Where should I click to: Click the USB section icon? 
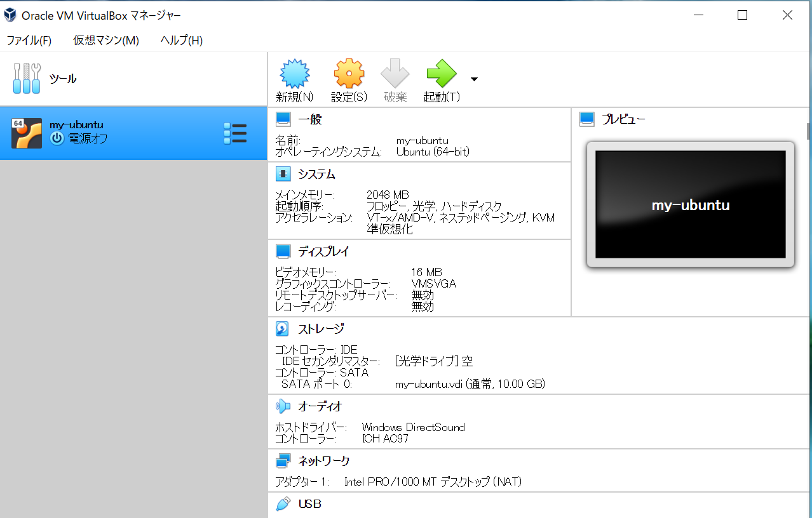283,504
